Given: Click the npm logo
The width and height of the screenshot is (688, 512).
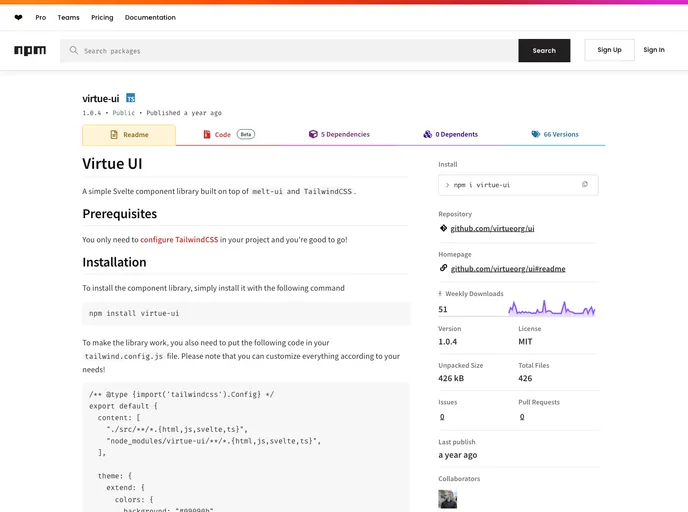Looking at the screenshot, I should [x=30, y=50].
